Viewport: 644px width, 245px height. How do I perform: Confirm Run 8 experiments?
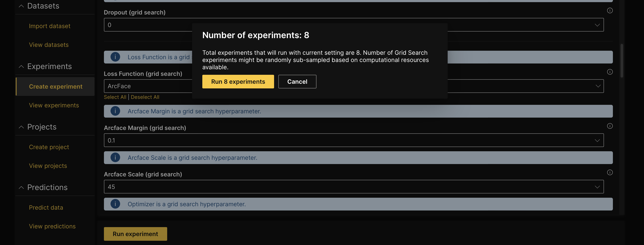238,82
